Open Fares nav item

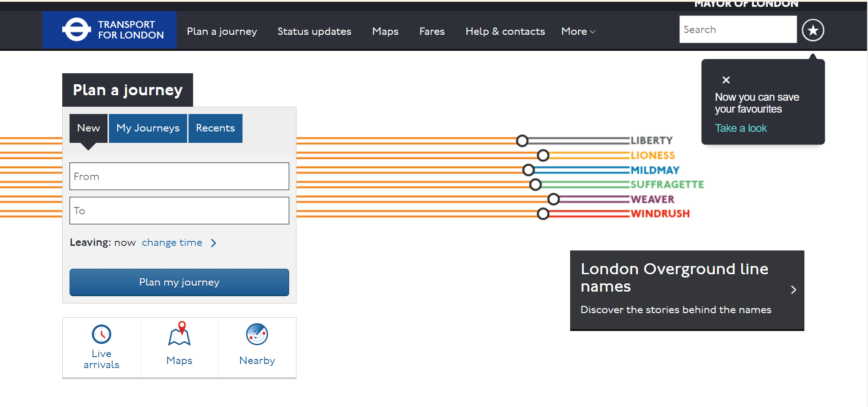point(432,31)
